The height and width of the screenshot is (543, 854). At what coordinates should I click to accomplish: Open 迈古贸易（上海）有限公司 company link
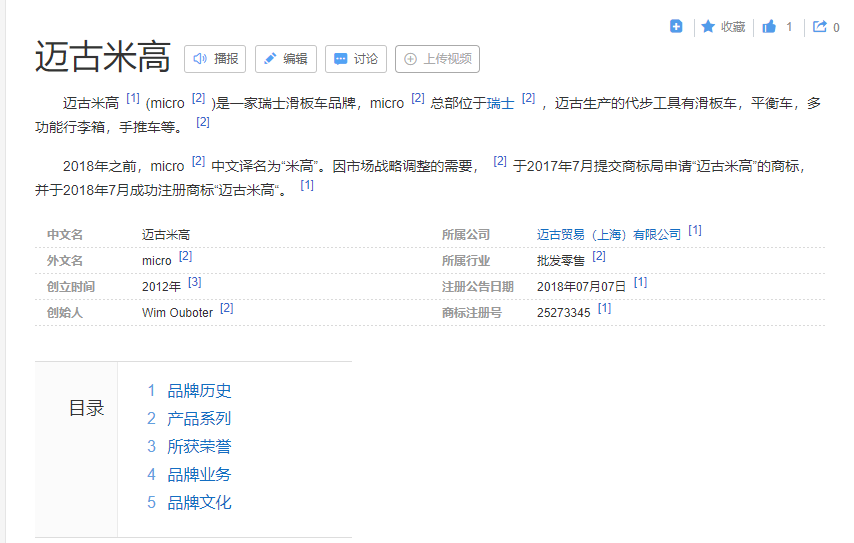608,235
